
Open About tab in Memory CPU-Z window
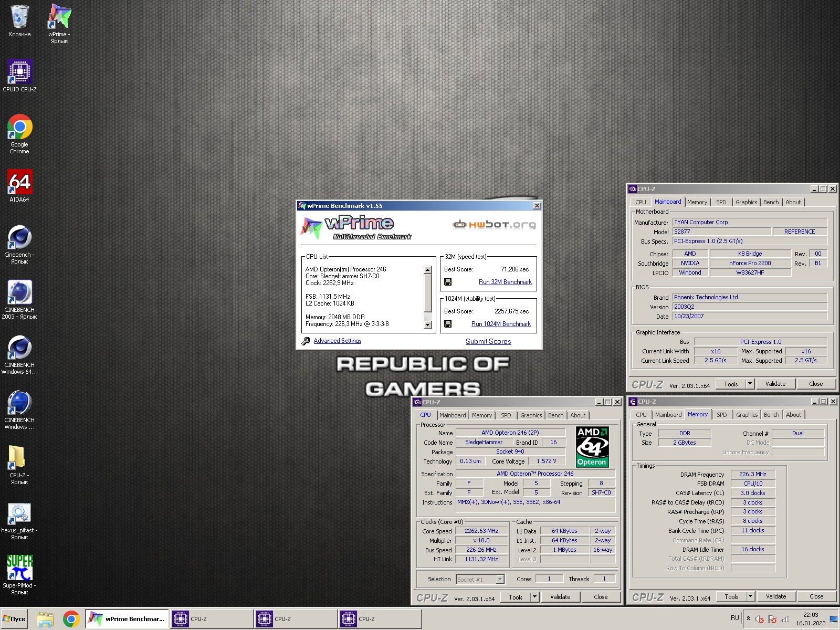click(x=794, y=415)
